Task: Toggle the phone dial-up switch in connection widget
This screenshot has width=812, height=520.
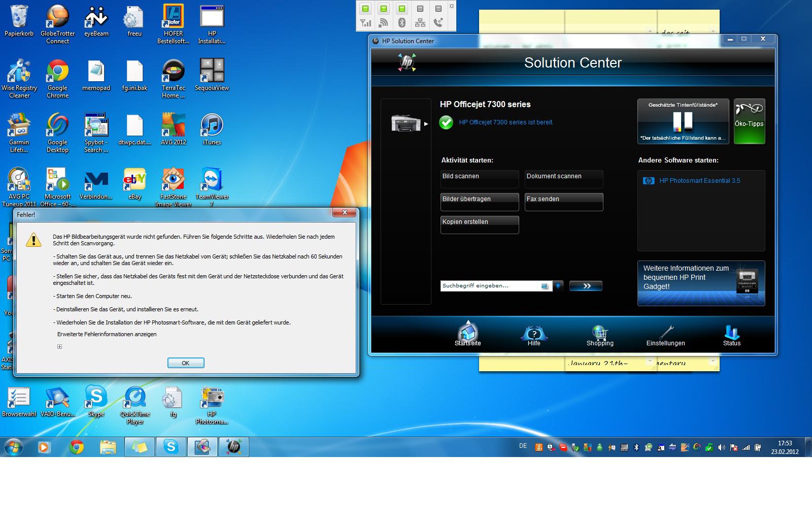Action: point(438,9)
